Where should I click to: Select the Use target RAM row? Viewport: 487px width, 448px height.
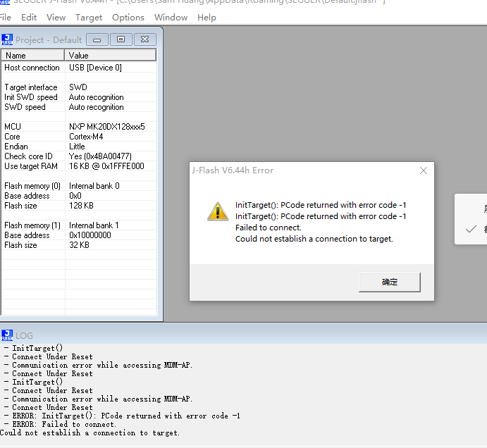coord(79,166)
